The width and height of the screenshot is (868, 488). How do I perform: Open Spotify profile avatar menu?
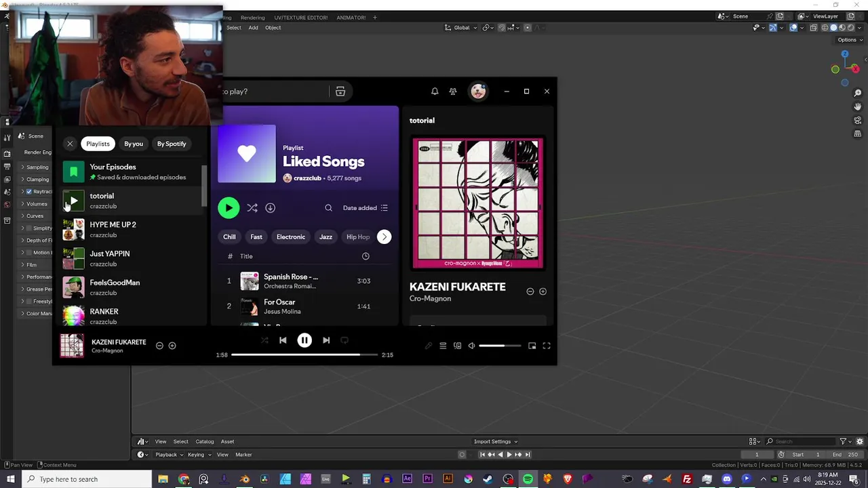tap(478, 91)
